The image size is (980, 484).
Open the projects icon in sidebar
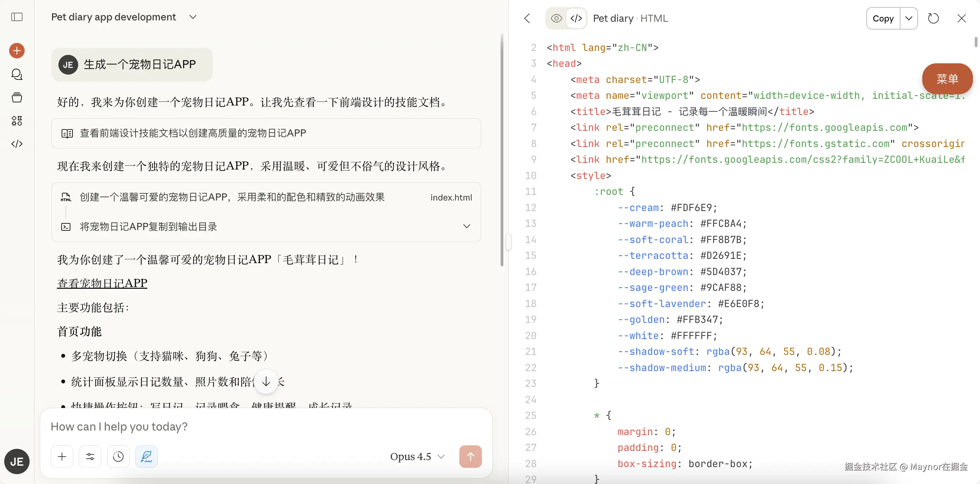pos(17,98)
